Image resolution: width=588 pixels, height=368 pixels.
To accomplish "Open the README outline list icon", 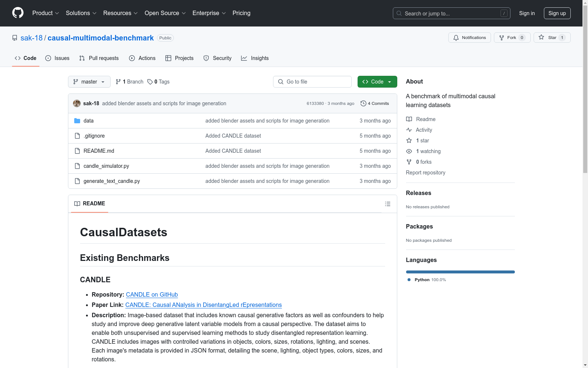I will (x=388, y=204).
